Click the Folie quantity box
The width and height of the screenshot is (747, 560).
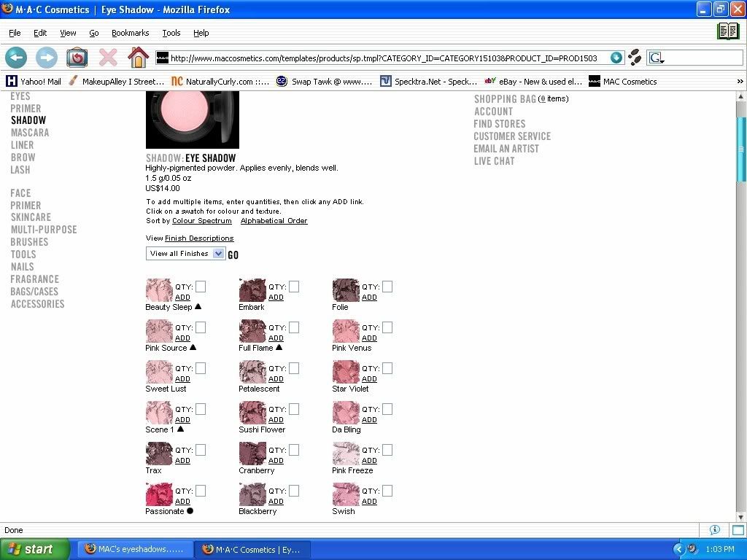tap(387, 286)
